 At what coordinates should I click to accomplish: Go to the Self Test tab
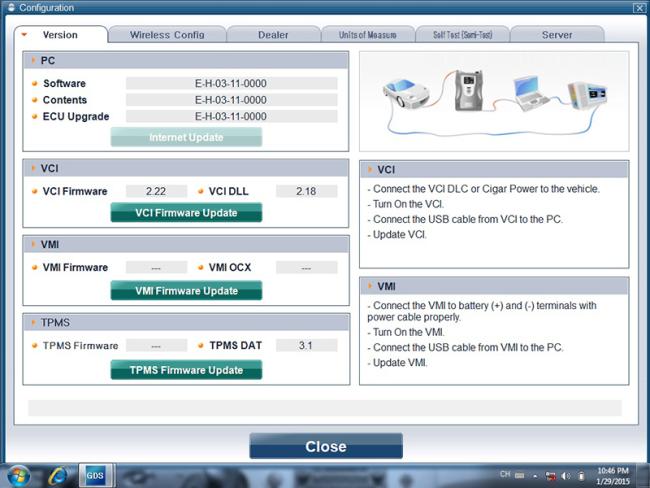tap(462, 35)
